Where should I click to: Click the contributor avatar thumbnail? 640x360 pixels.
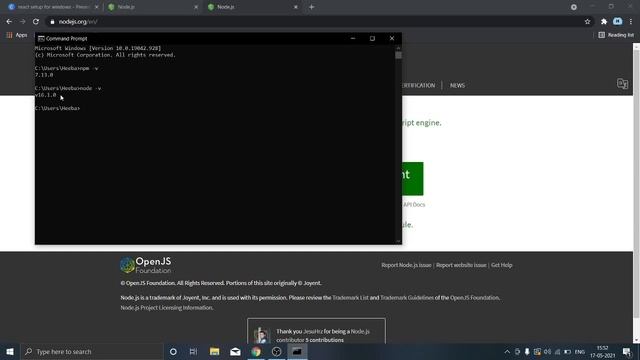click(261, 335)
